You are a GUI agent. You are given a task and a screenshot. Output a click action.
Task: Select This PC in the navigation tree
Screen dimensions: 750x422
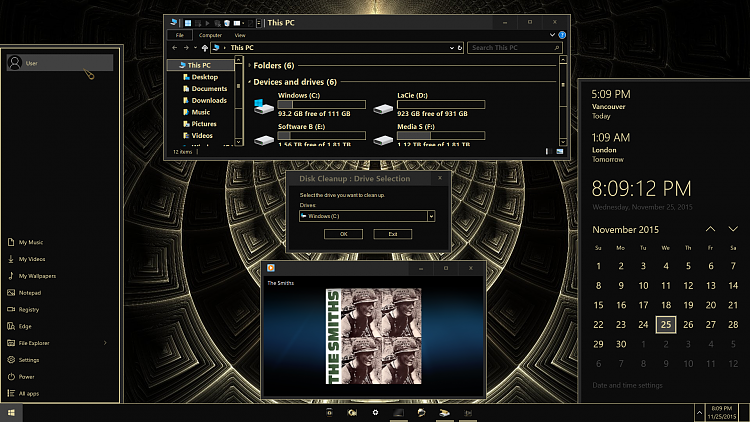(x=199, y=65)
